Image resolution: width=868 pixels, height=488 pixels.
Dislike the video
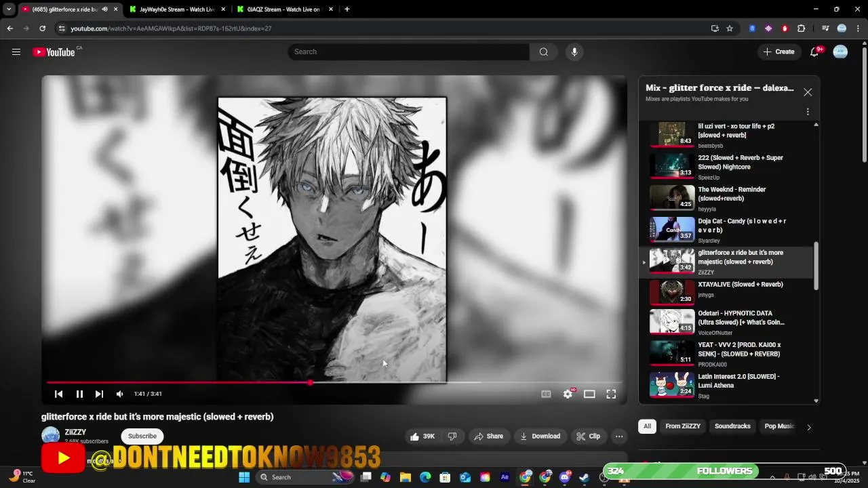point(452,436)
